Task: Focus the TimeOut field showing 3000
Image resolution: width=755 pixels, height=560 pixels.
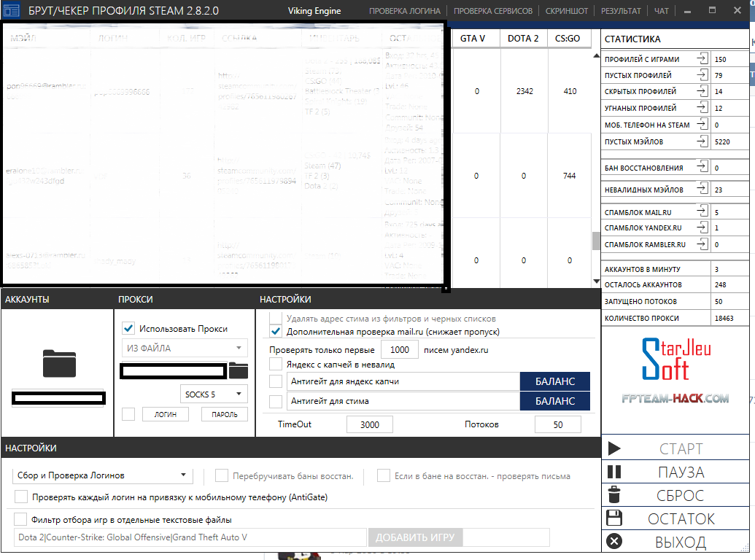Action: pos(370,424)
